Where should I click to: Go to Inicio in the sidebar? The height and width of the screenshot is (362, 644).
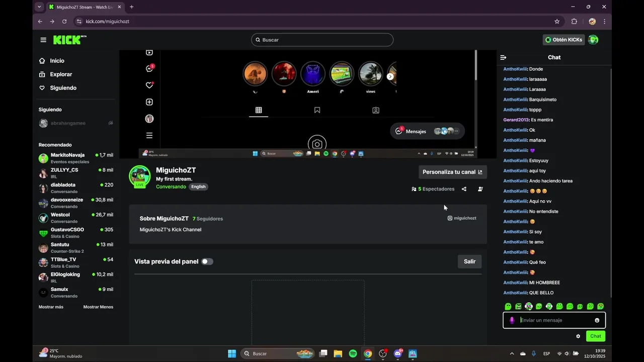(x=57, y=61)
